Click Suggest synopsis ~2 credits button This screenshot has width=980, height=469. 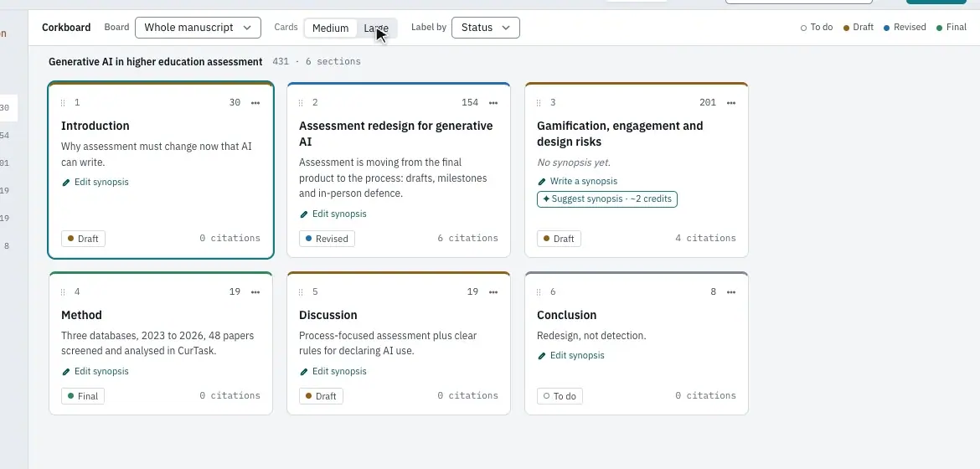607,199
